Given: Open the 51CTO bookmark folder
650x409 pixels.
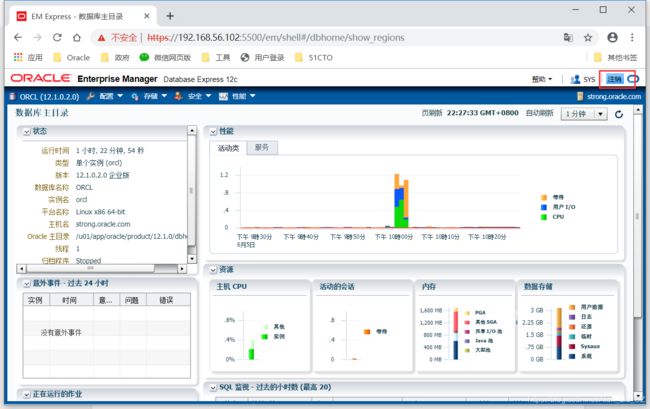Looking at the screenshot, I should 314,58.
